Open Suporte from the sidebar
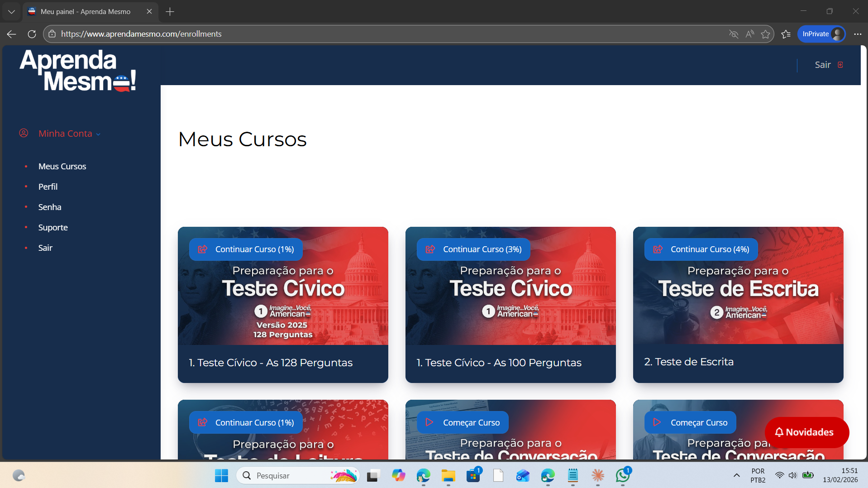The width and height of the screenshot is (868, 488). tap(53, 227)
